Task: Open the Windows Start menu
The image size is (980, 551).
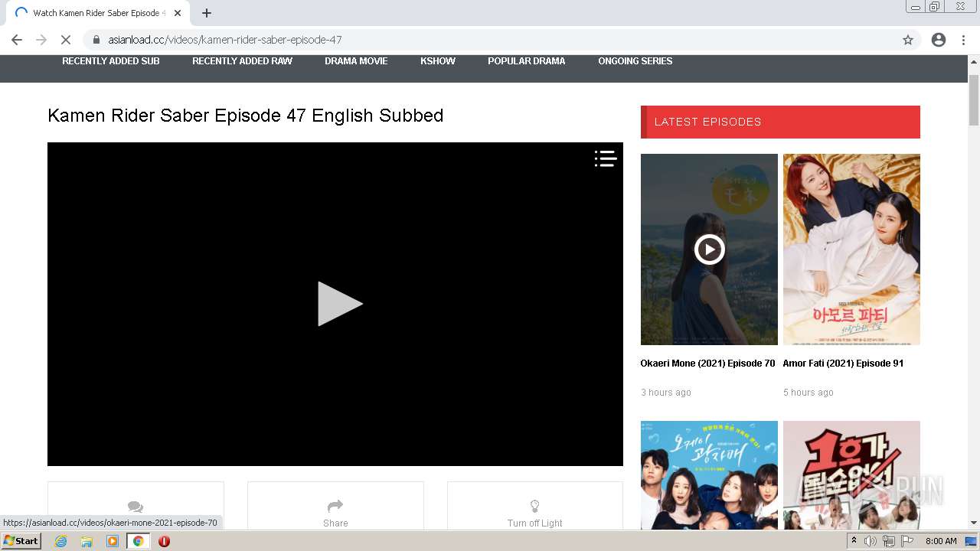Action: pyautogui.click(x=21, y=541)
